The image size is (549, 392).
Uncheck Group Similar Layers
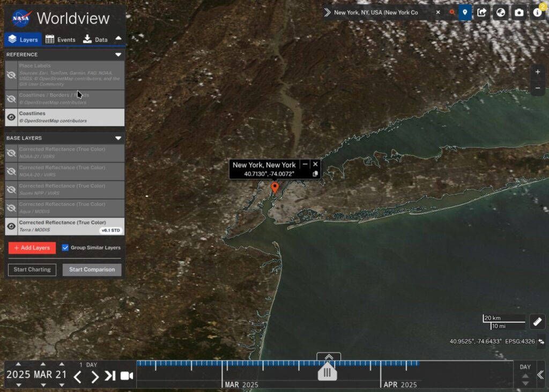coord(65,247)
